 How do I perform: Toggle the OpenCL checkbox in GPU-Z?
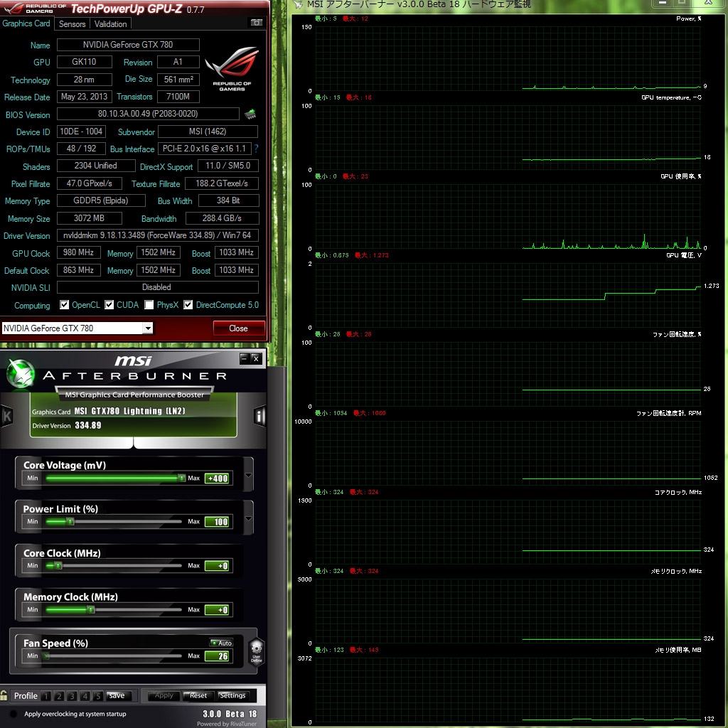65,304
